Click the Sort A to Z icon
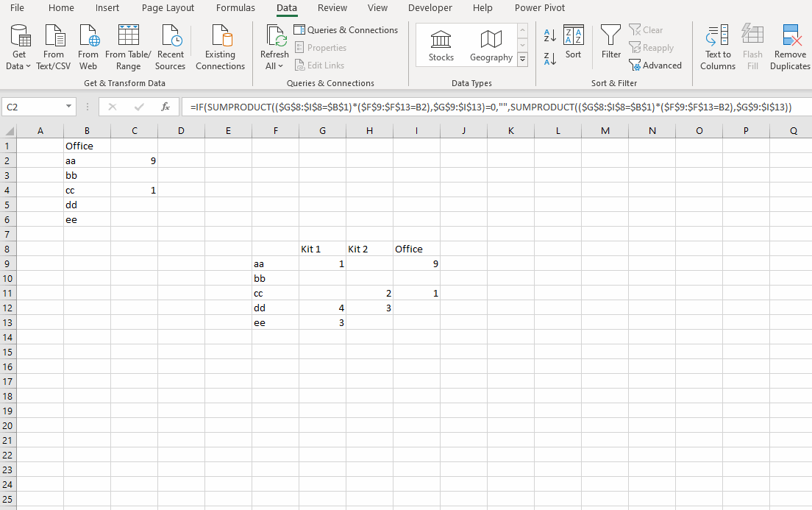 click(x=549, y=35)
